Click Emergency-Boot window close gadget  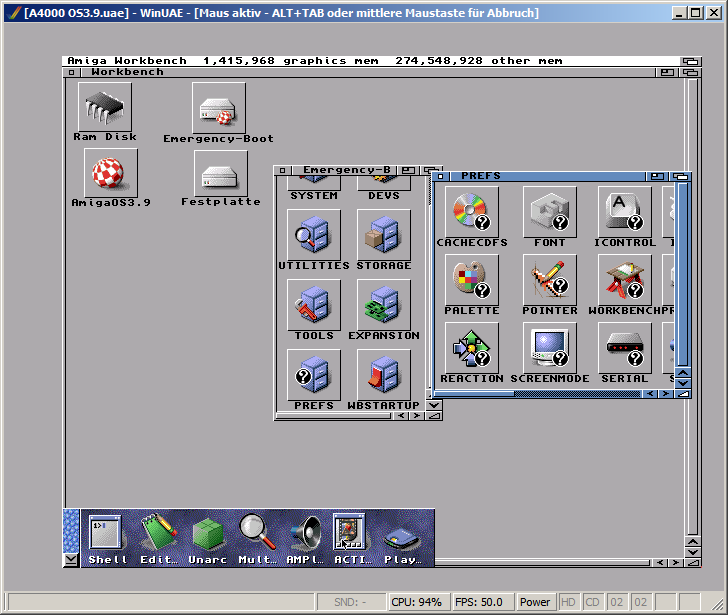pyautogui.click(x=282, y=170)
